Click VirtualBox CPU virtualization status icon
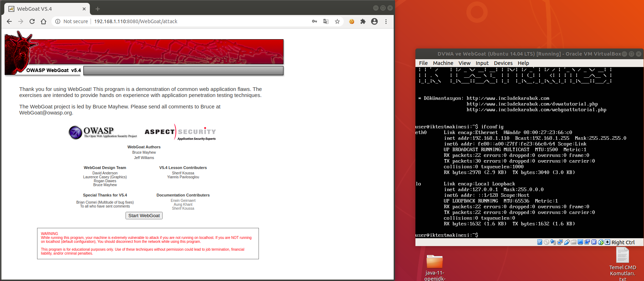Screen dimensions: 644x281 (x=594, y=242)
